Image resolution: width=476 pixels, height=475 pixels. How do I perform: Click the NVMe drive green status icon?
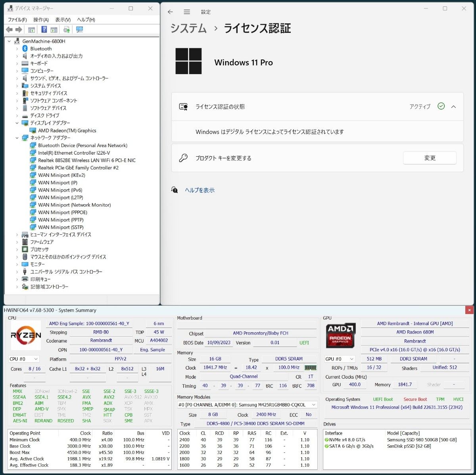click(x=326, y=440)
